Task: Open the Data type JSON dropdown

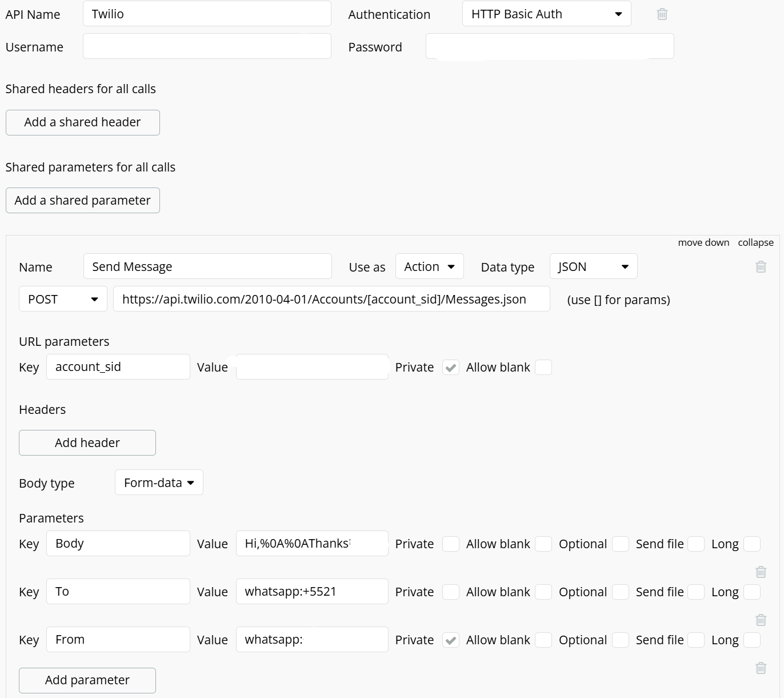Action: pyautogui.click(x=593, y=266)
